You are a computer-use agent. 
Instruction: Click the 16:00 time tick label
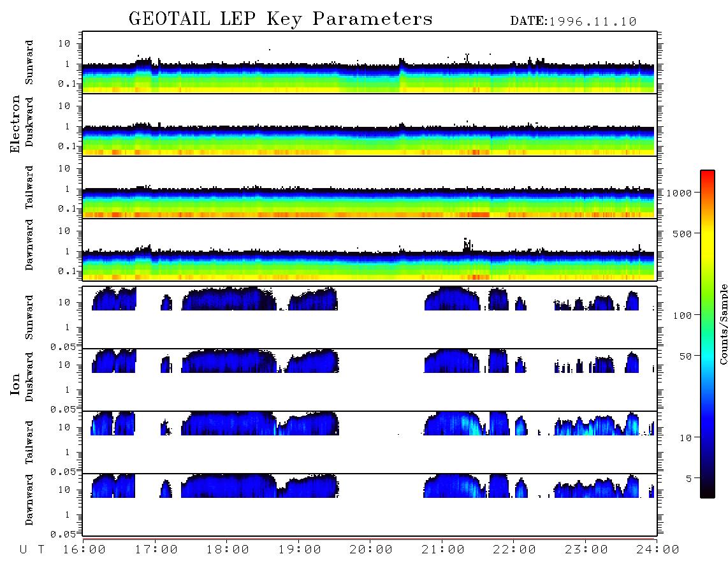coord(84,550)
